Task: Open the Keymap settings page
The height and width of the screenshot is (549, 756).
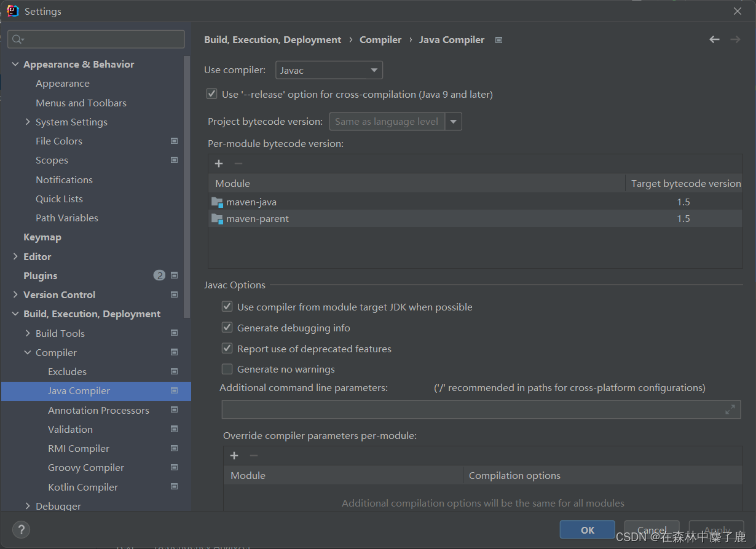Action: tap(42, 237)
